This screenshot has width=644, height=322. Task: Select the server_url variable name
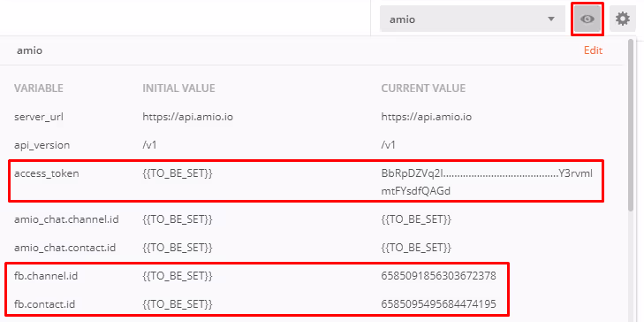pos(39,117)
